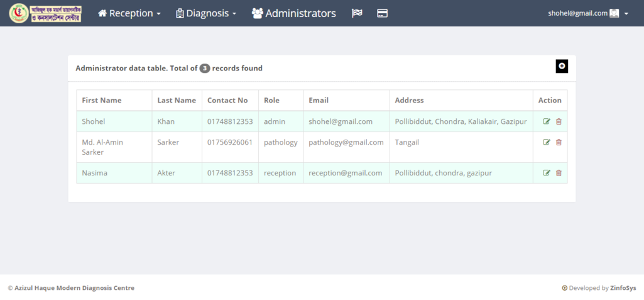This screenshot has height=300, width=644.
Task: Delete Shohel Khan's administrator record
Action: [x=559, y=121]
